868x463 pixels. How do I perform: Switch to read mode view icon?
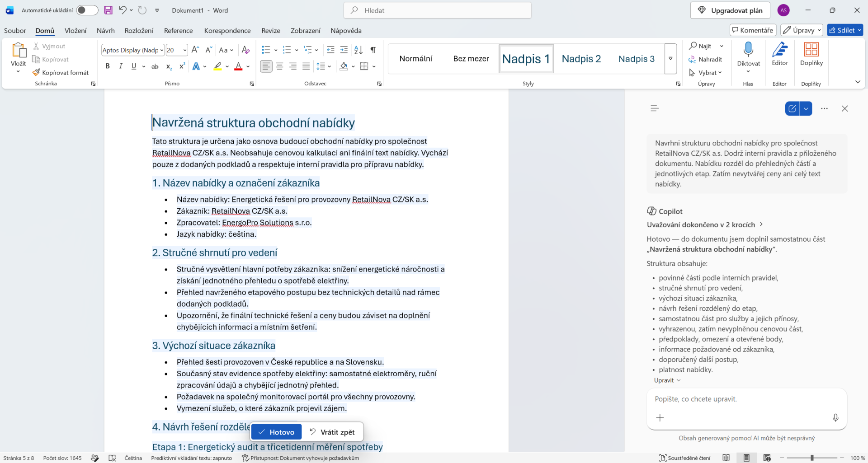726,458
